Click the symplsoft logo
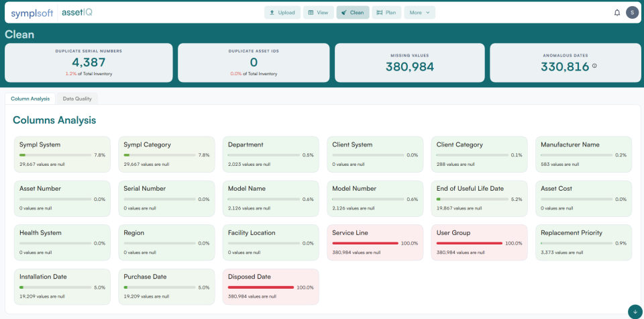The image size is (644, 319). click(32, 13)
